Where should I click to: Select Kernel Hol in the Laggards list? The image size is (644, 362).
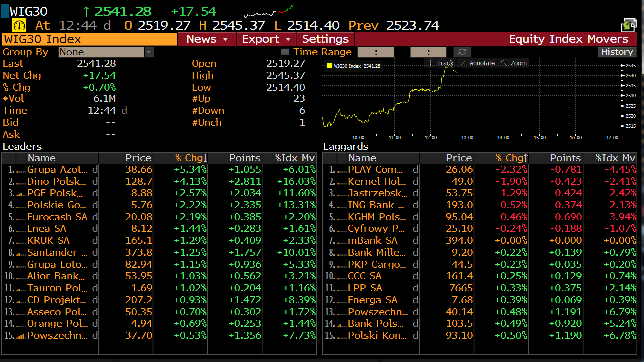tap(378, 181)
